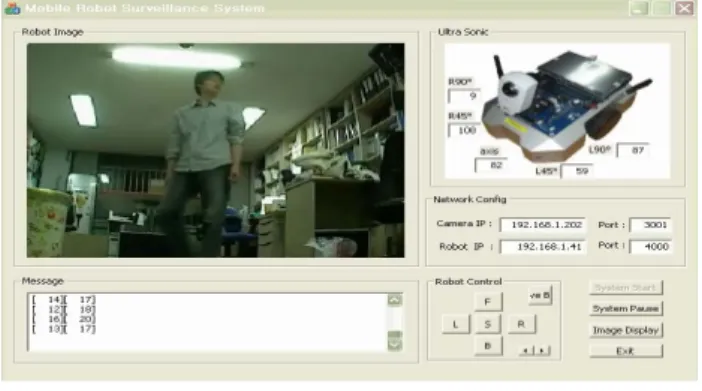Click the System Pause button
Screen dimensions: 702x391
(x=626, y=309)
